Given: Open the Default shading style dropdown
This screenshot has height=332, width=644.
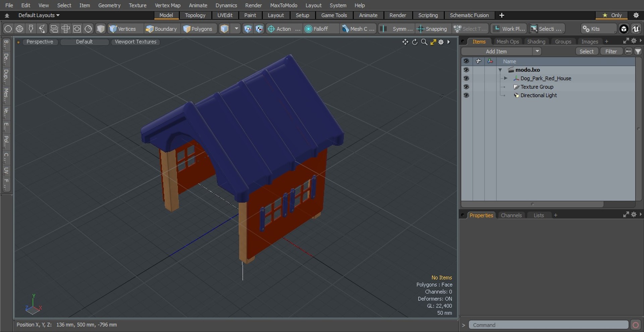Looking at the screenshot, I should pyautogui.click(x=84, y=42).
